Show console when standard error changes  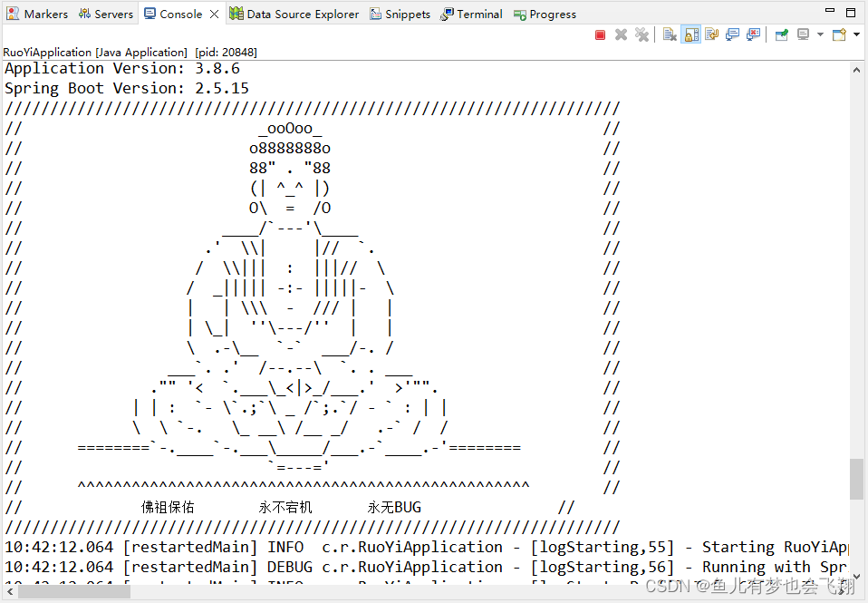(x=753, y=35)
